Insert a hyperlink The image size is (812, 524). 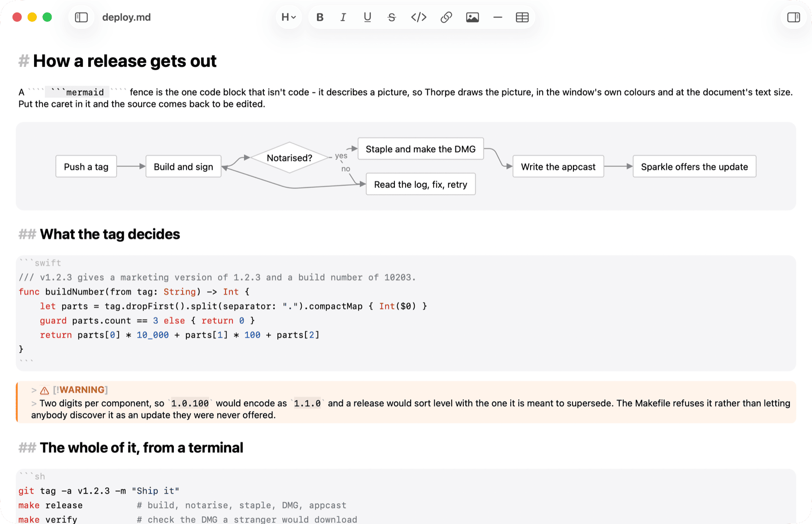[x=446, y=18]
